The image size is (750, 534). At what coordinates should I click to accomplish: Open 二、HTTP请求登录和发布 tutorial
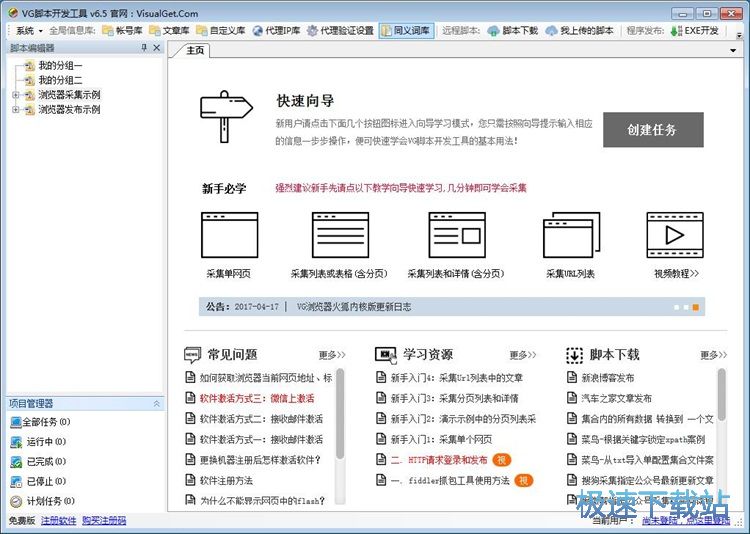tap(439, 460)
